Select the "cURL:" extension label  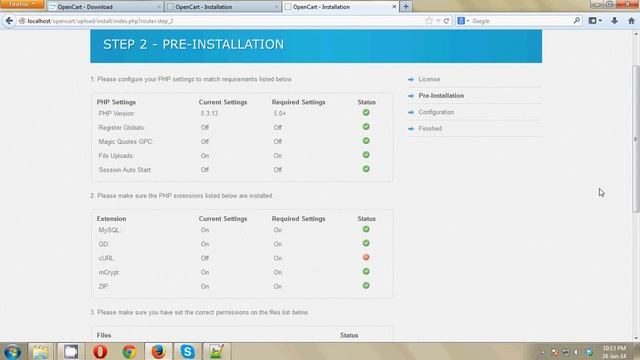(x=107, y=258)
